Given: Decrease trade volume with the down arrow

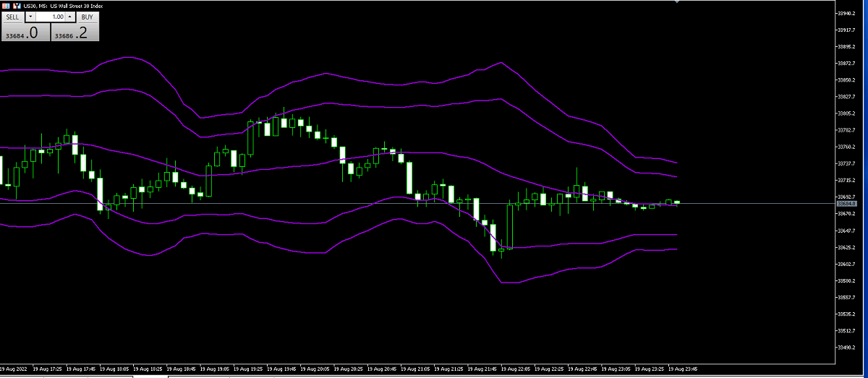Looking at the screenshot, I should pos(30,16).
